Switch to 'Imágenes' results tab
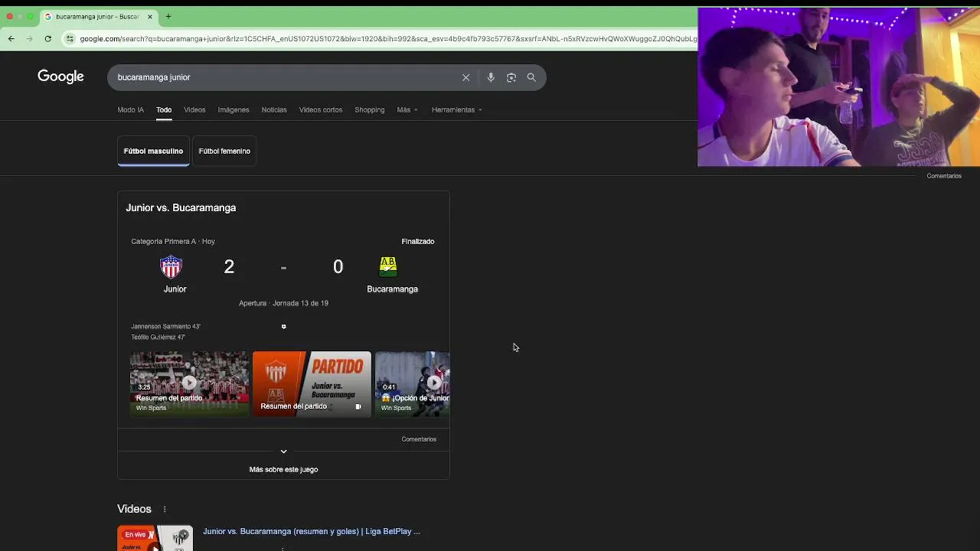Screen dimensions: 980x551 click(x=234, y=109)
